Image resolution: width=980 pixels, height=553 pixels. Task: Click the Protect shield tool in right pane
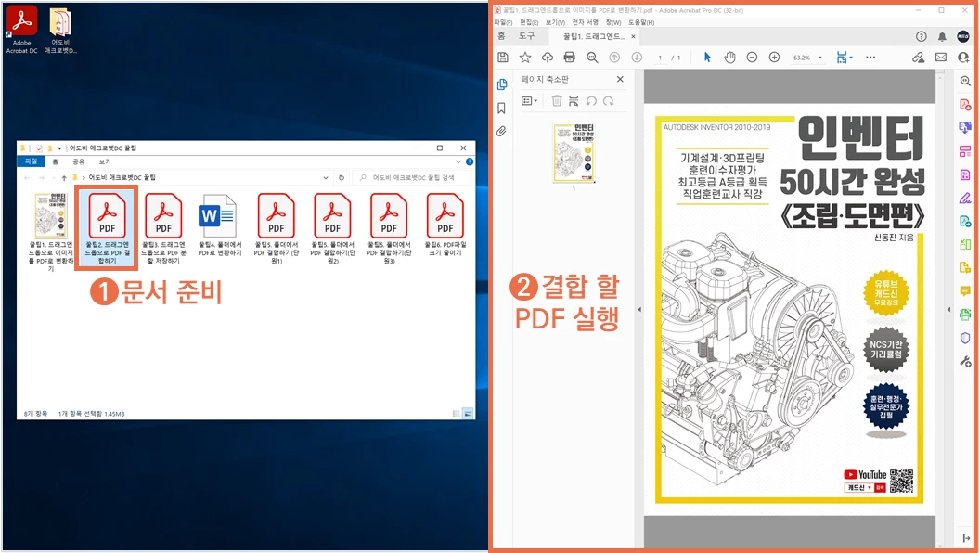click(x=965, y=338)
